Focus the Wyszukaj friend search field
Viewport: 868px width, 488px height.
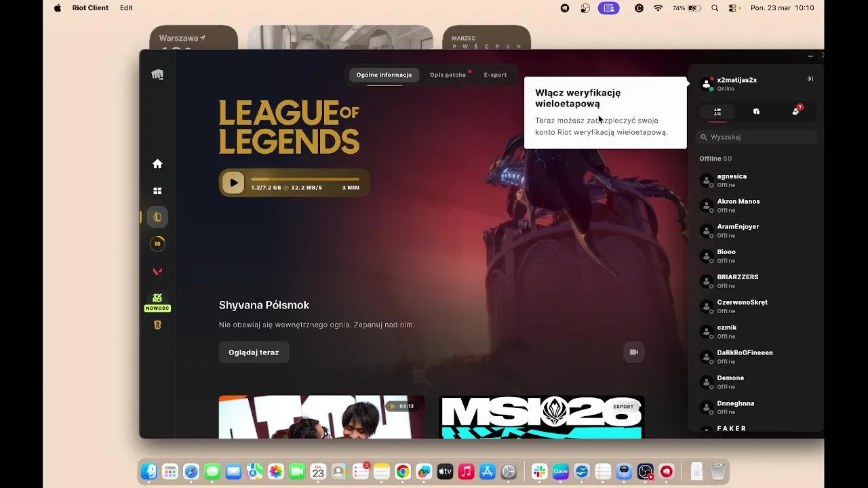(x=757, y=137)
